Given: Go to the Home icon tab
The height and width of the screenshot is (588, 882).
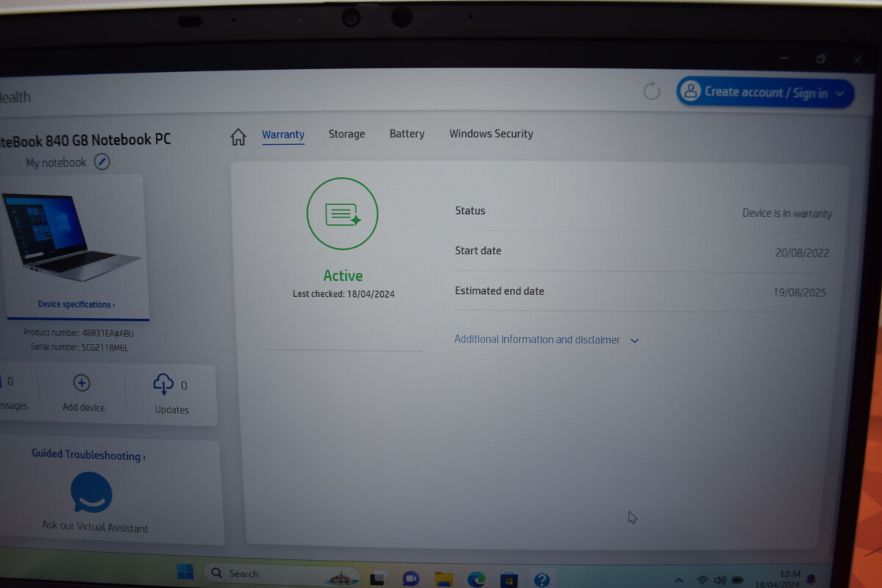Looking at the screenshot, I should (238, 137).
